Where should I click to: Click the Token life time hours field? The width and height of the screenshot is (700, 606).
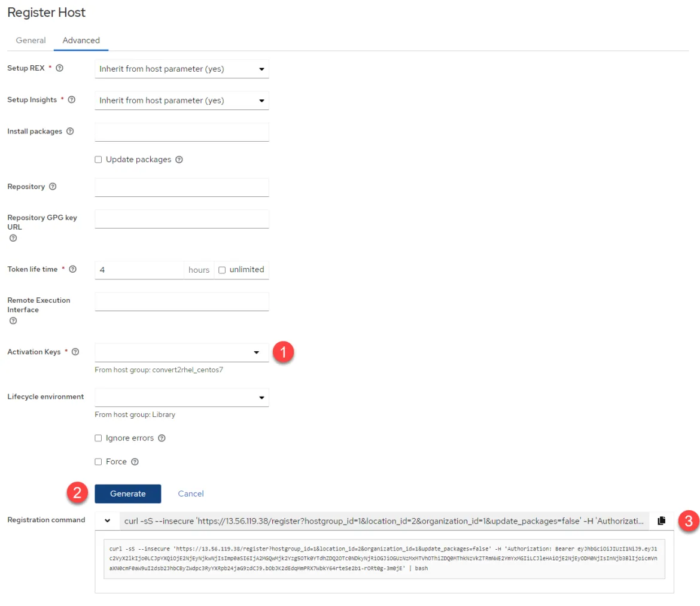pyautogui.click(x=139, y=270)
